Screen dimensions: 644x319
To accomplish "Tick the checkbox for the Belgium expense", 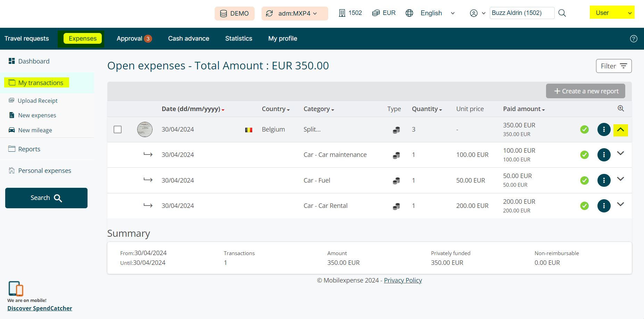I will (x=118, y=129).
